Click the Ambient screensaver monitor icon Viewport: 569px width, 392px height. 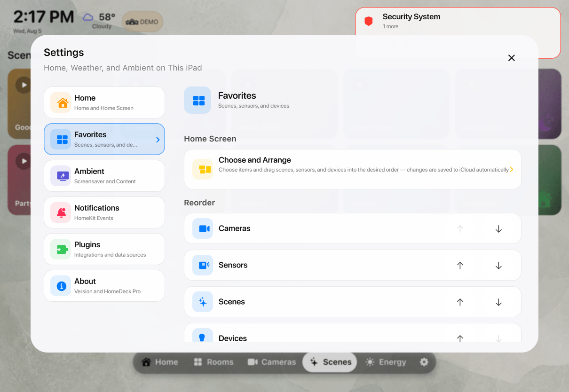[61, 176]
